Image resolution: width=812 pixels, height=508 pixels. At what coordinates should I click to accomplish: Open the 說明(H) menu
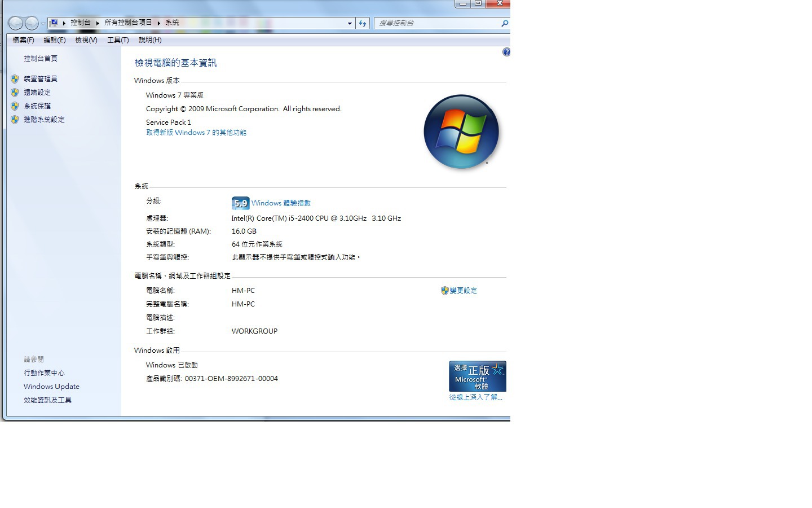150,40
